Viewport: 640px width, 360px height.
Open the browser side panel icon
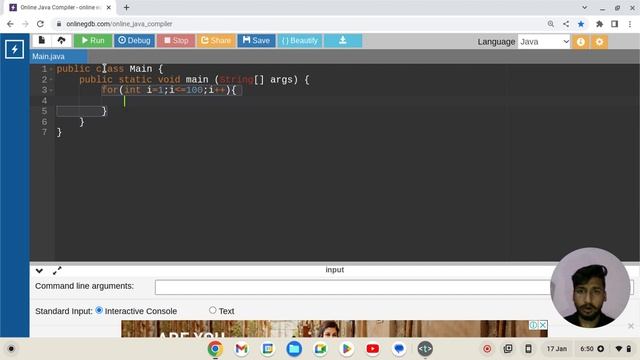(x=614, y=24)
